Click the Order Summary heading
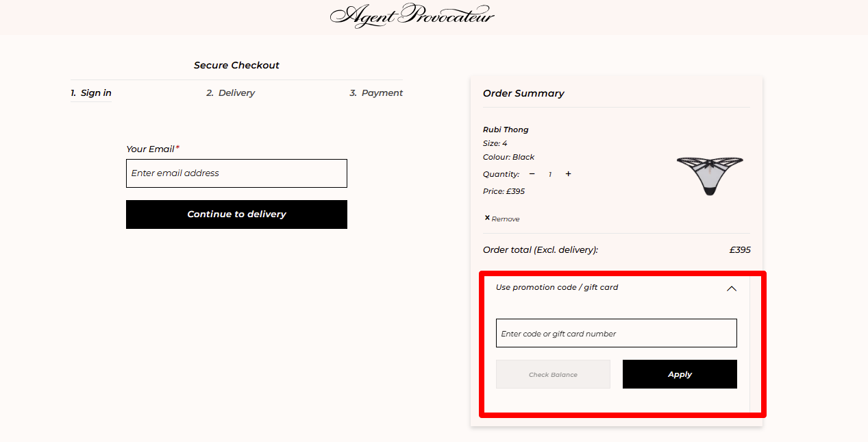Viewport: 868px width, 442px height. pyautogui.click(x=523, y=93)
